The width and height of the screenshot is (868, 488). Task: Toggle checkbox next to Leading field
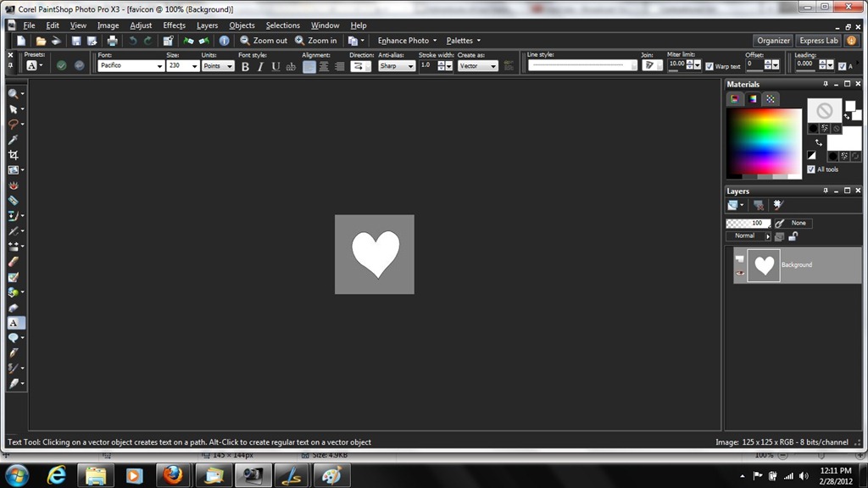(842, 66)
